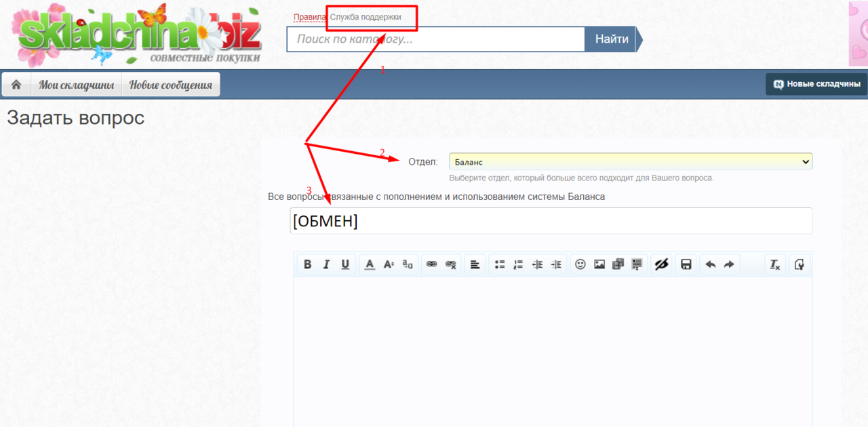The height and width of the screenshot is (427, 868).
Task: Toggle italic text formatting
Action: [x=326, y=264]
